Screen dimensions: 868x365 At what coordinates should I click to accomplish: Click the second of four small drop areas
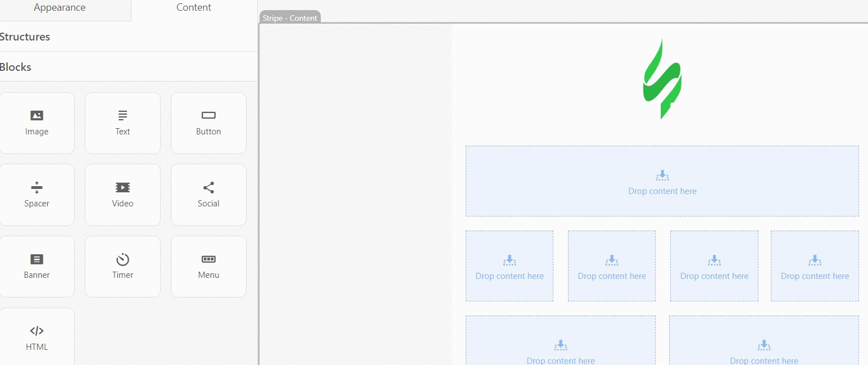(x=612, y=266)
